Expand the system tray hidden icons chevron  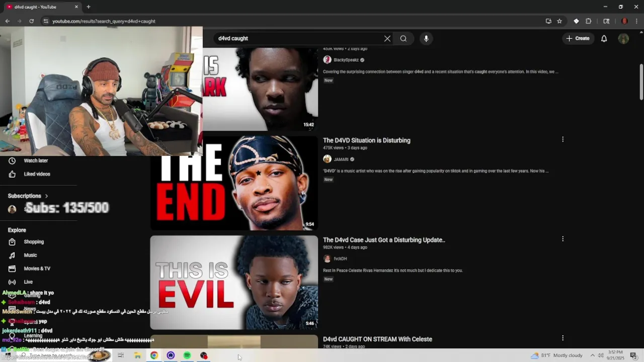point(592,355)
